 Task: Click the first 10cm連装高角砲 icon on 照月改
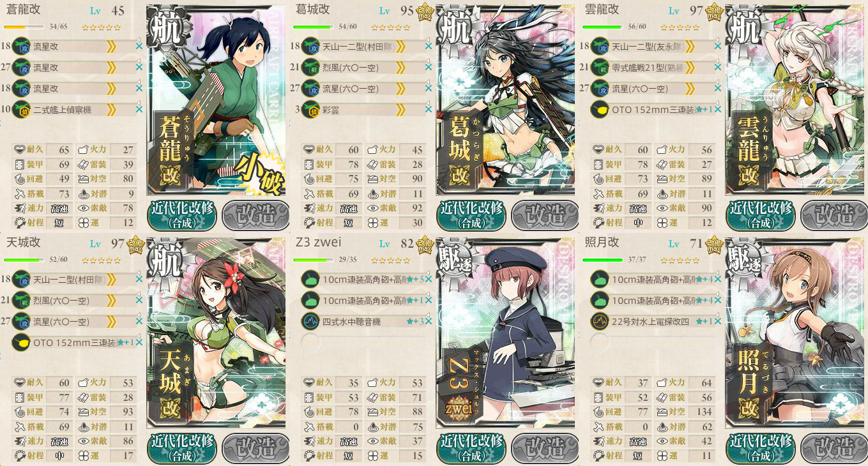tap(600, 279)
